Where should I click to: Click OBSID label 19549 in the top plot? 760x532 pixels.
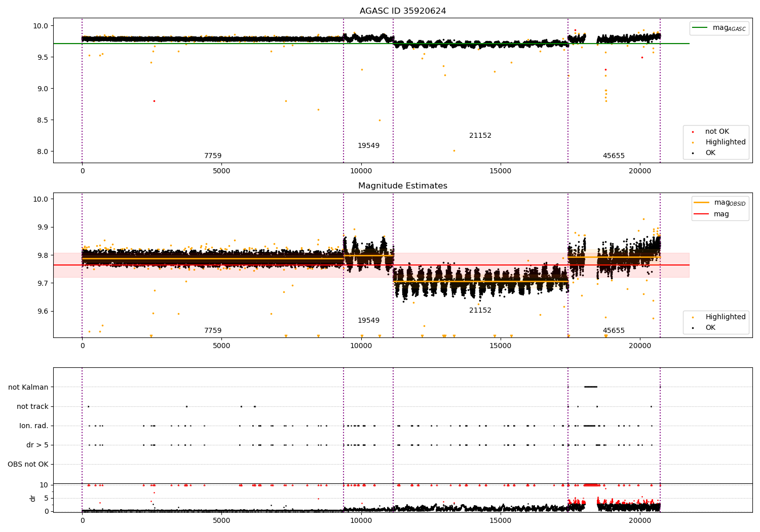(x=368, y=146)
